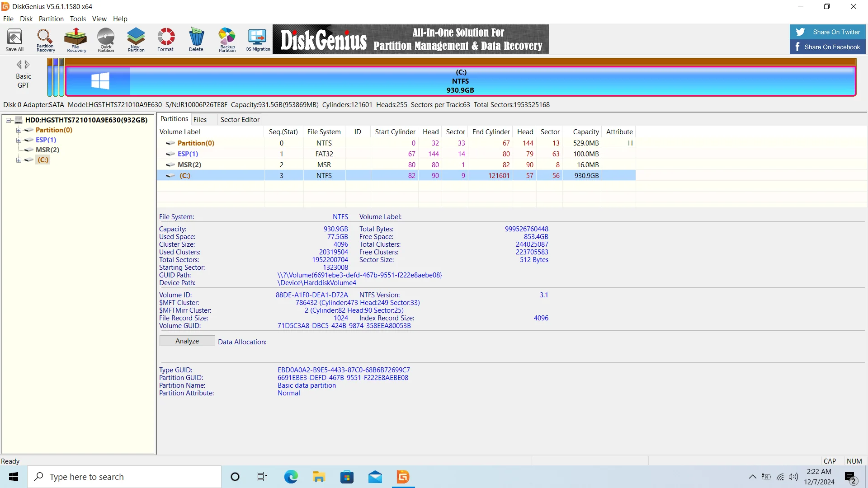Go to next disk arrow
Image resolution: width=868 pixels, height=488 pixels.
[x=28, y=65]
